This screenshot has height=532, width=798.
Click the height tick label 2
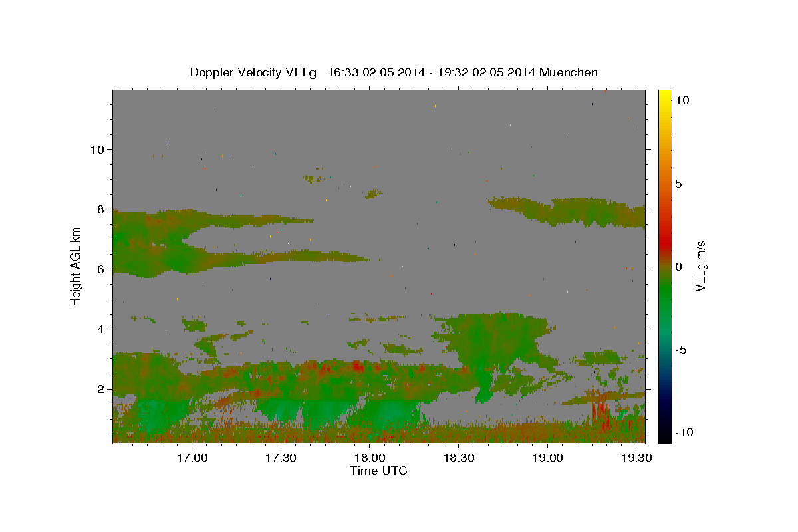pyautogui.click(x=101, y=388)
